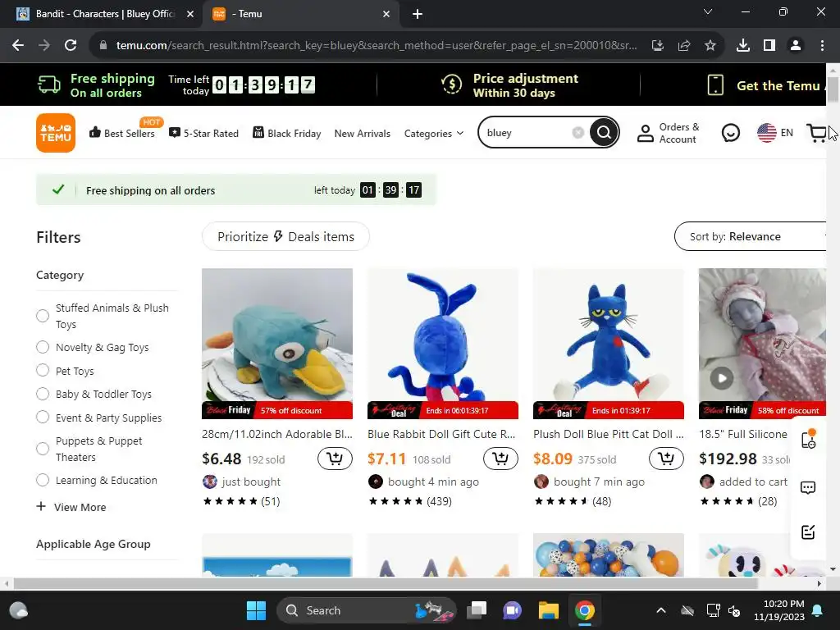The width and height of the screenshot is (840, 630).
Task: Open File Explorer from the taskbar
Action: point(549,610)
